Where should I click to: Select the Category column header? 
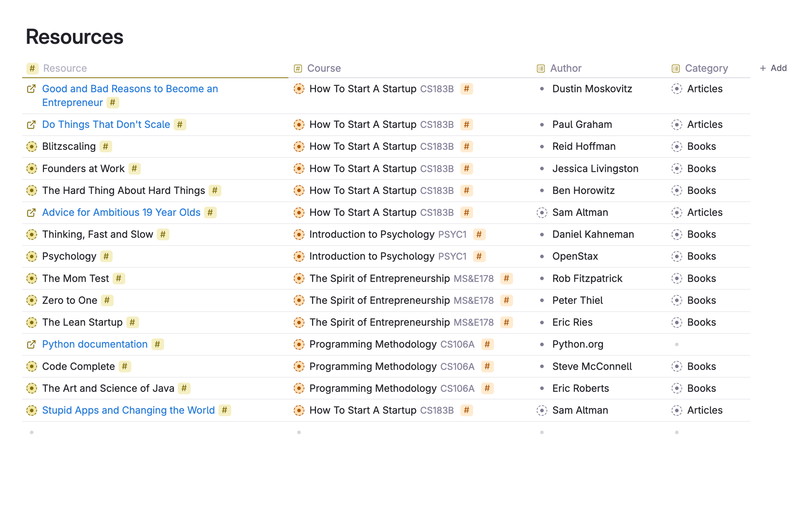[x=707, y=68]
